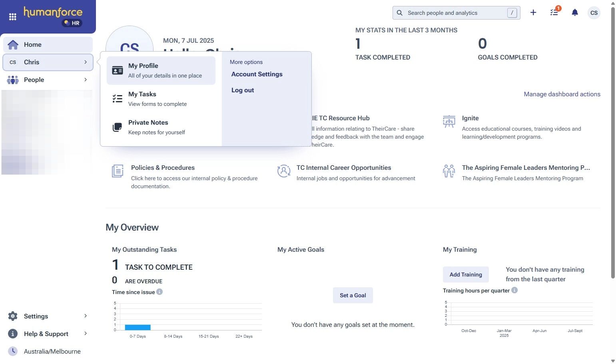Open the tasks checklist icon with badge

click(555, 12)
